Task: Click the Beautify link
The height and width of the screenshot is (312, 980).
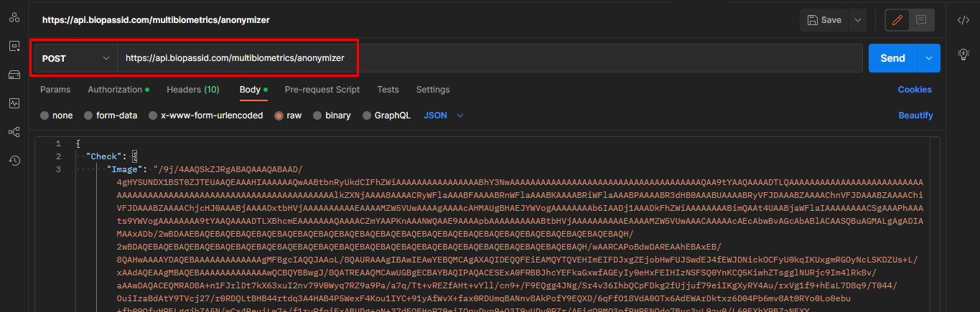Action: point(915,115)
